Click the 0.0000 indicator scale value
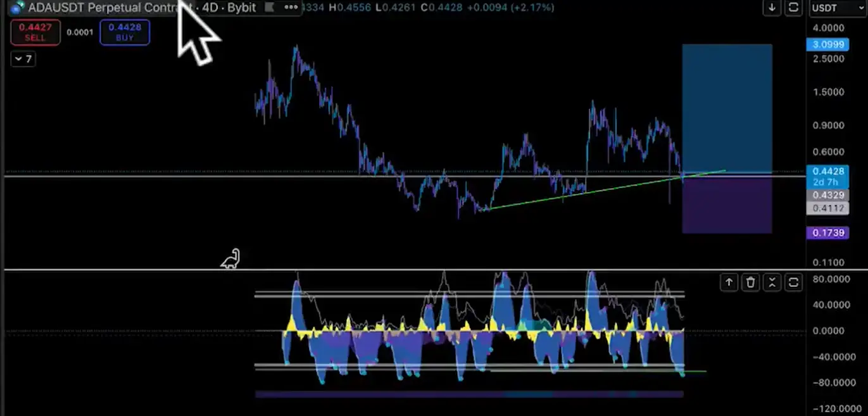This screenshot has width=868, height=416. point(828,331)
